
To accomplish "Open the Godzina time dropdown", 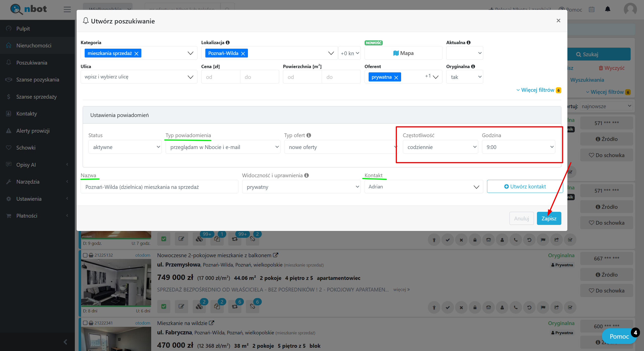I will pyautogui.click(x=519, y=147).
